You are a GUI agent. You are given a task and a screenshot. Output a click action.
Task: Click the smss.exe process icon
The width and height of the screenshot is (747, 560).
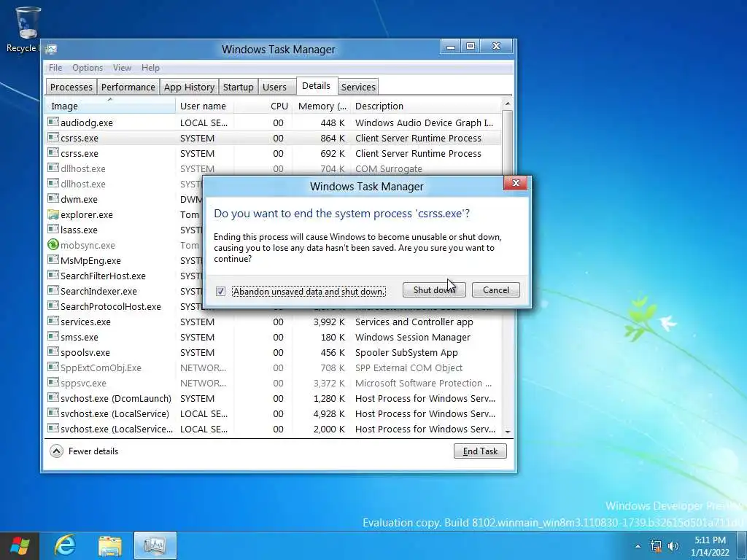53,337
